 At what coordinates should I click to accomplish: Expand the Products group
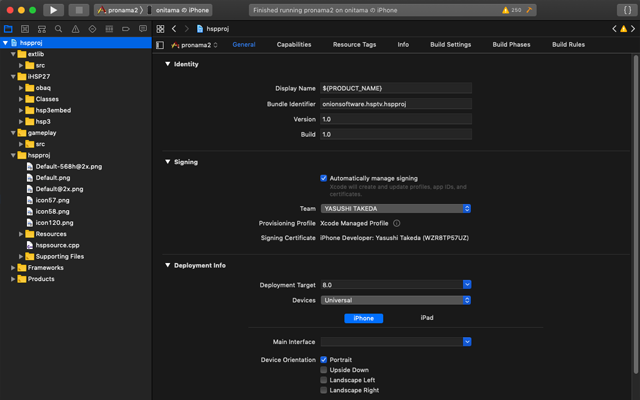pyautogui.click(x=13, y=279)
